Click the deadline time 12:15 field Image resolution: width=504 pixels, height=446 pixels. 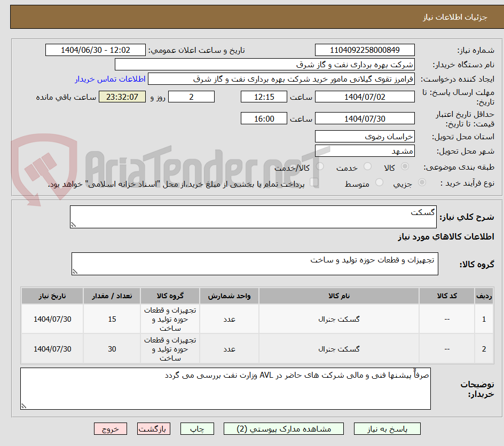[264, 97]
